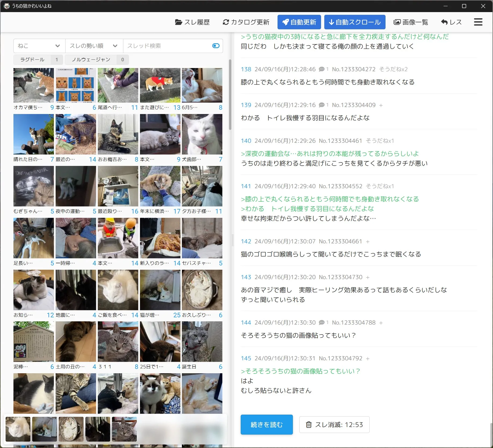Image resolution: width=493 pixels, height=448 pixels.
Task: Select the ラグドール filter tag
Action: tap(38, 60)
